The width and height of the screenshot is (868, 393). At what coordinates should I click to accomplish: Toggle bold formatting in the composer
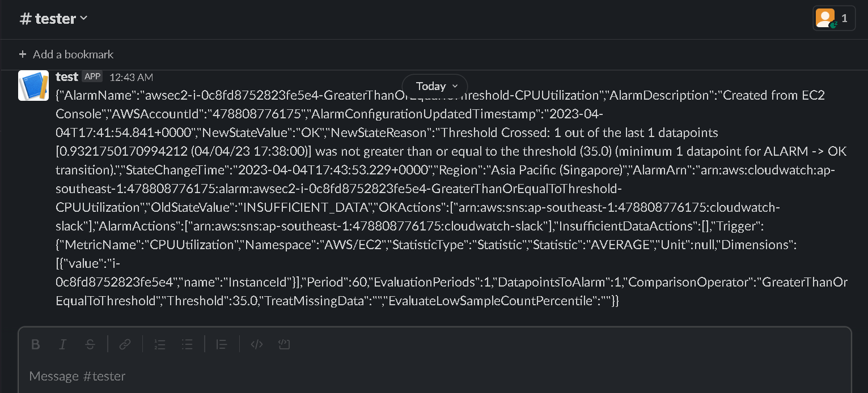(x=35, y=344)
